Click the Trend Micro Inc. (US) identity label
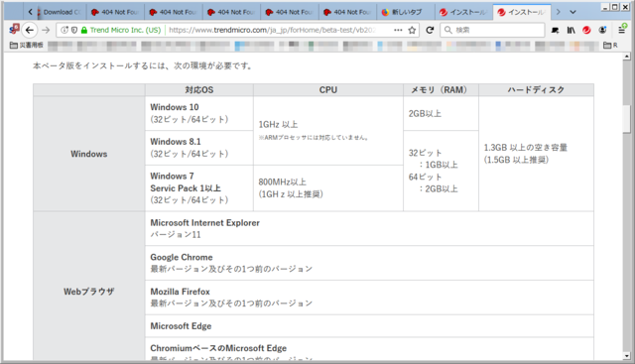This screenshot has width=635, height=364. pyautogui.click(x=125, y=30)
